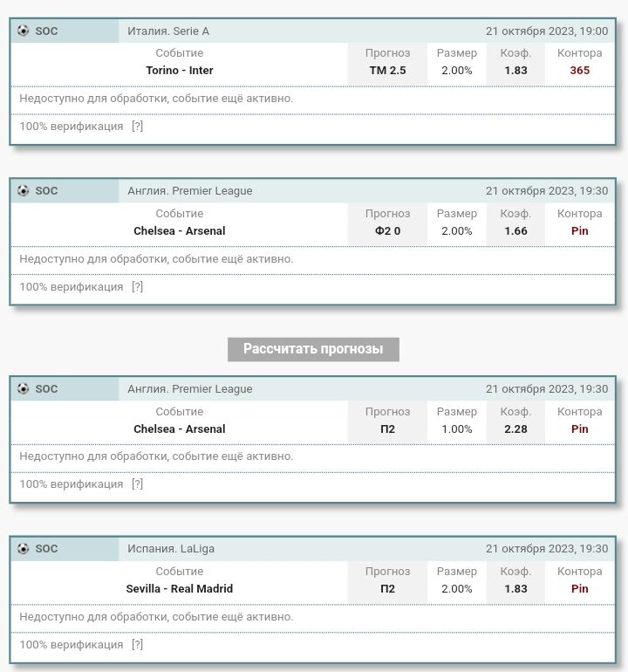Screen dimensions: 628x672
Task: Open verification help [?] in Ф2 0 Chelsea card
Action: 137,287
